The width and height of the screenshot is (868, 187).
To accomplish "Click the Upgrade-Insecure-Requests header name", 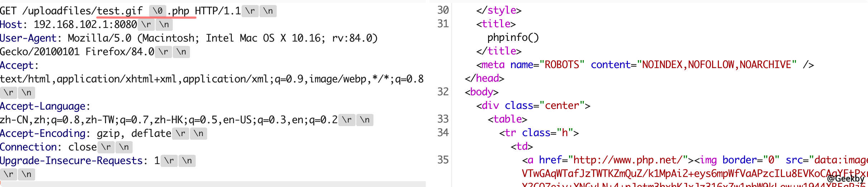I will [x=71, y=161].
